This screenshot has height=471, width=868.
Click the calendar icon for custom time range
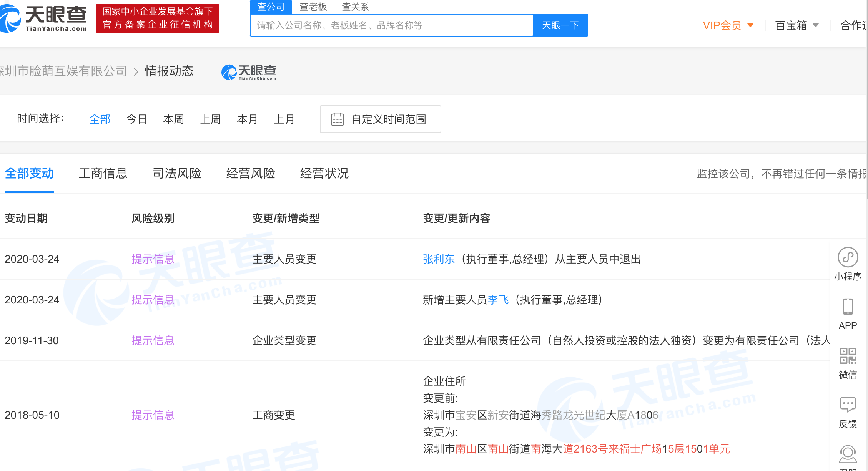[337, 119]
